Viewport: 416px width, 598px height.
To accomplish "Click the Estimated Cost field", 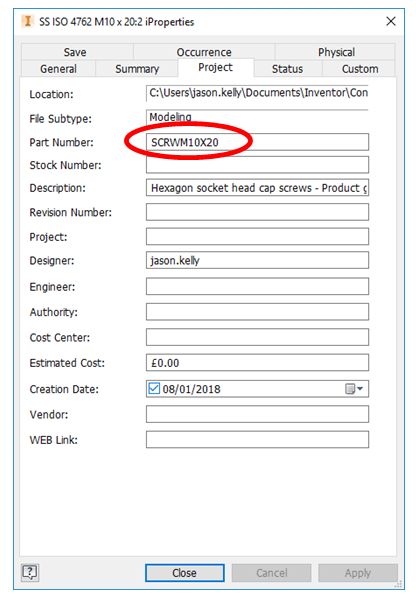I will click(257, 362).
